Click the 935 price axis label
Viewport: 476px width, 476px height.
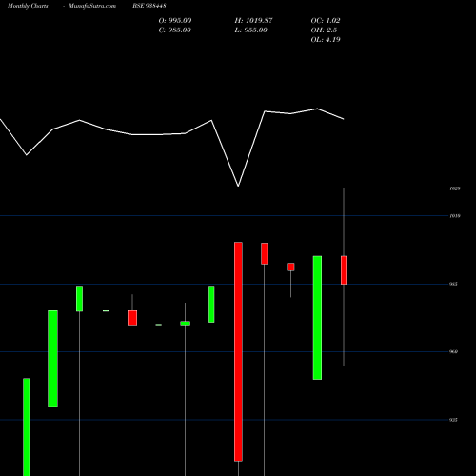(453, 420)
